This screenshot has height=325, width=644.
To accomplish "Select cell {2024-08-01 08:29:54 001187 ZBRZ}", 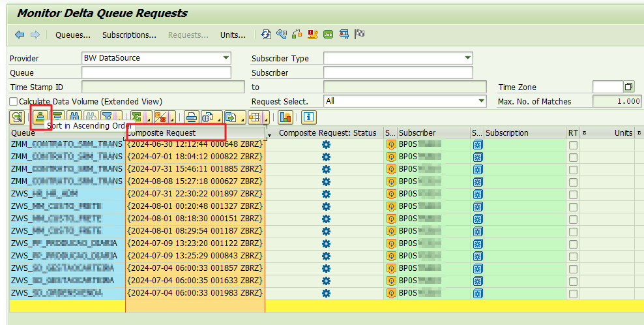I will [195, 231].
